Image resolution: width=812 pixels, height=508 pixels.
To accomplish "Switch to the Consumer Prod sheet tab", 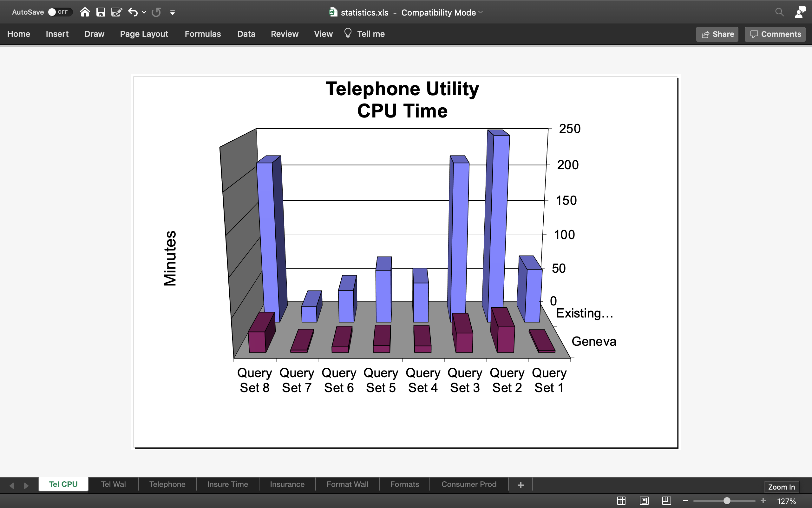I will (x=469, y=484).
